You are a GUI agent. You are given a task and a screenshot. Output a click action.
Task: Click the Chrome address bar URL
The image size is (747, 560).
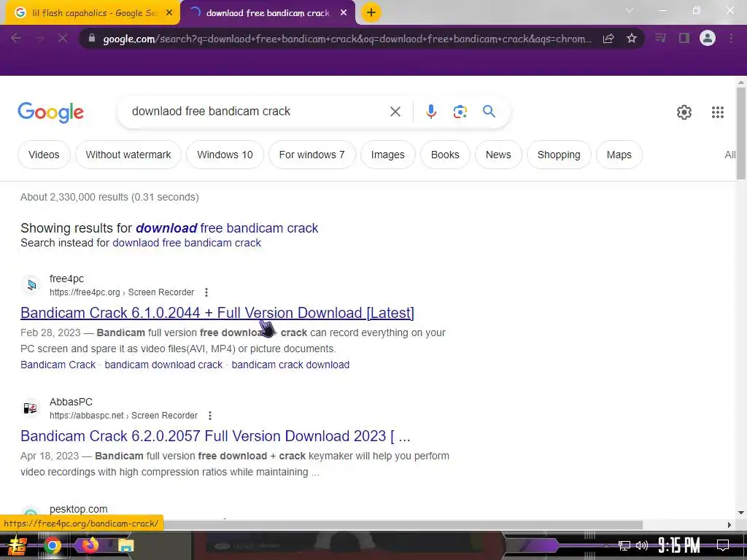click(347, 39)
